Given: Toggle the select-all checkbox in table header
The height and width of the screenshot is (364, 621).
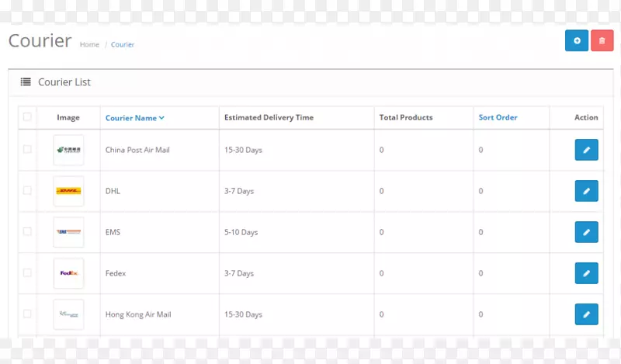Looking at the screenshot, I should 27,117.
